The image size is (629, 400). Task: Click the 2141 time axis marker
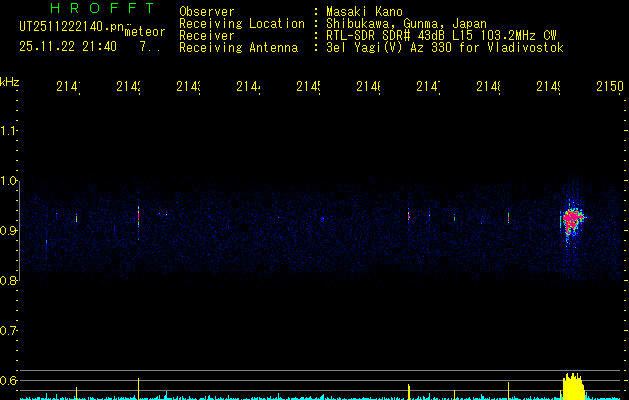68,87
